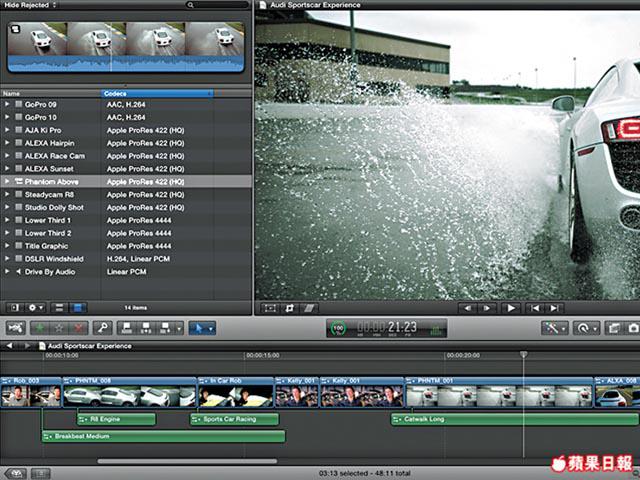Sort by the Codecs column header
Screen dimensions: 640x480
[x=157, y=93]
